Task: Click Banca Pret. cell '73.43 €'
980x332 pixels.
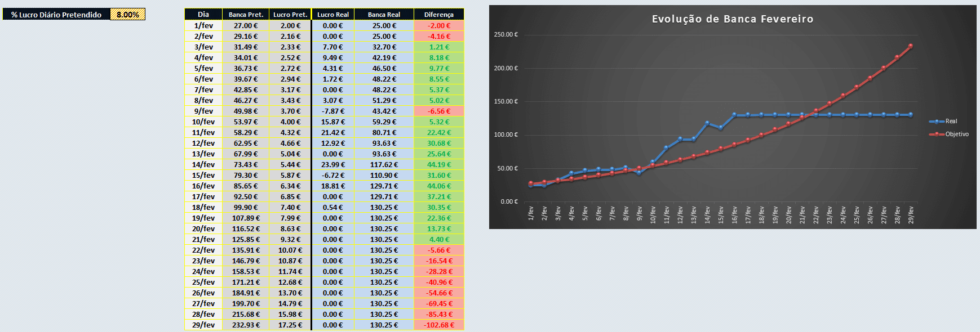Action: click(246, 164)
